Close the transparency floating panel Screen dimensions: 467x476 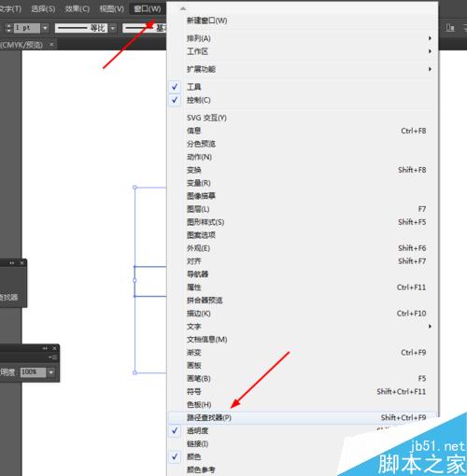(54, 348)
